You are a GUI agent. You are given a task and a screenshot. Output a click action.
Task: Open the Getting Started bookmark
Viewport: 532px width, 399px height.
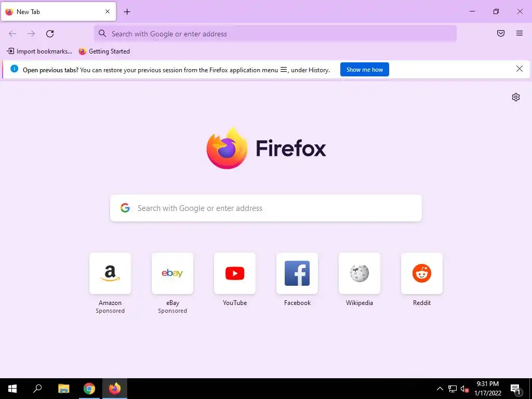104,51
